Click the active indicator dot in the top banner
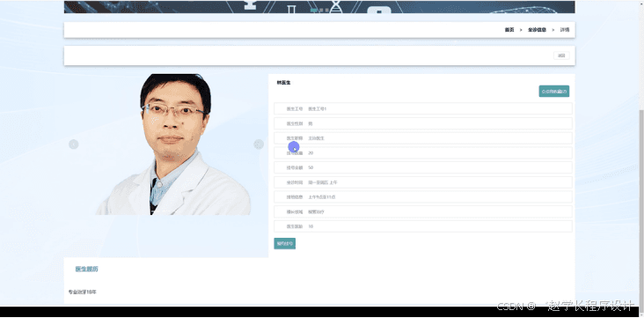The height and width of the screenshot is (318, 644). [x=314, y=10]
